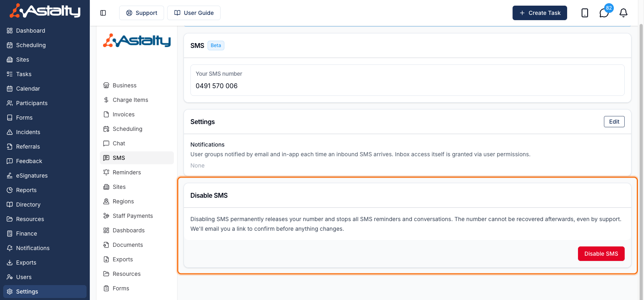Screen dimensions: 644x300
Task: Toggle the sidebar collapse icon
Action: (x=103, y=13)
